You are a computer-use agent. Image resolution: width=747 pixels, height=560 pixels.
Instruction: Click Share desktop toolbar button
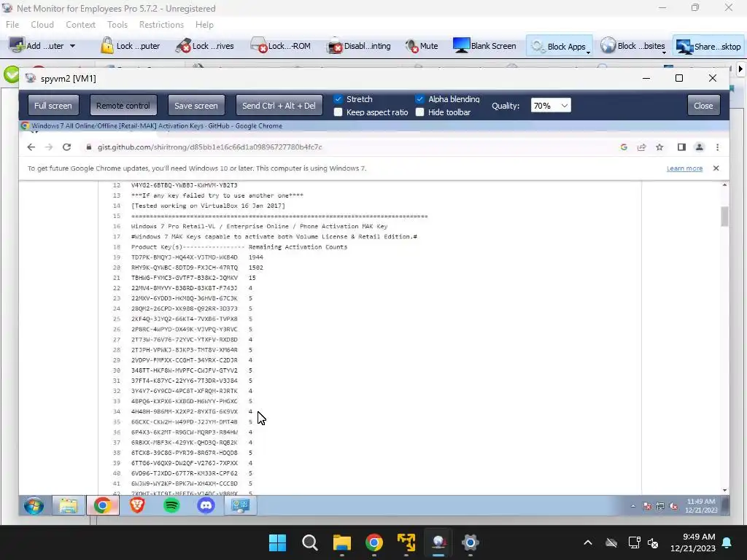point(708,46)
